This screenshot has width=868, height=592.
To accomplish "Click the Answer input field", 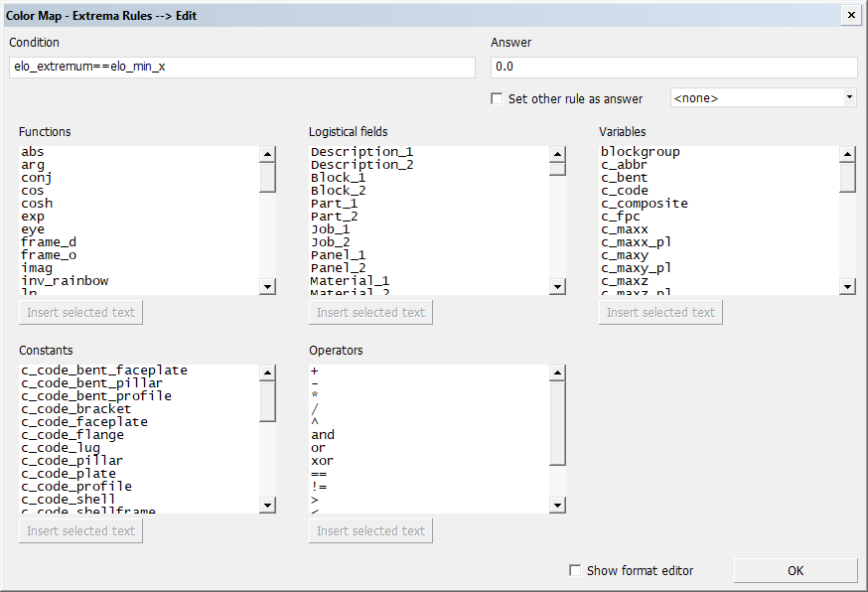I will pos(673,67).
